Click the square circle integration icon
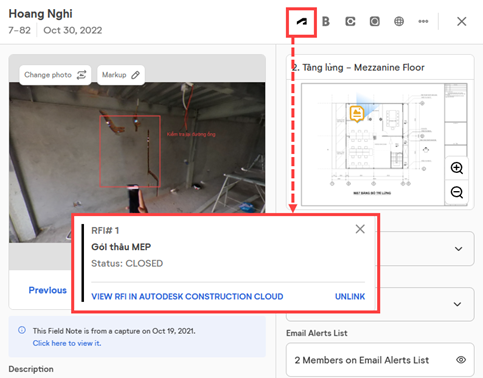This screenshot has height=378, width=483. pos(375,22)
